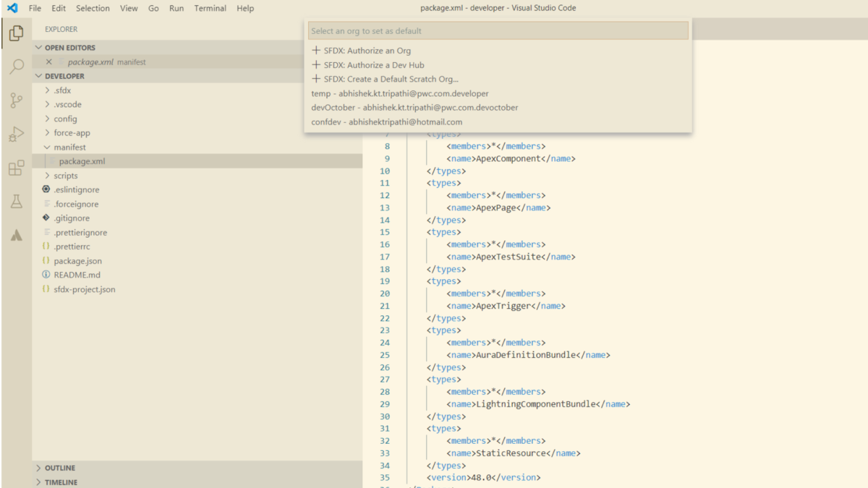The width and height of the screenshot is (868, 488).
Task: Click the ApexTestSuite name on line 17
Action: (x=508, y=257)
